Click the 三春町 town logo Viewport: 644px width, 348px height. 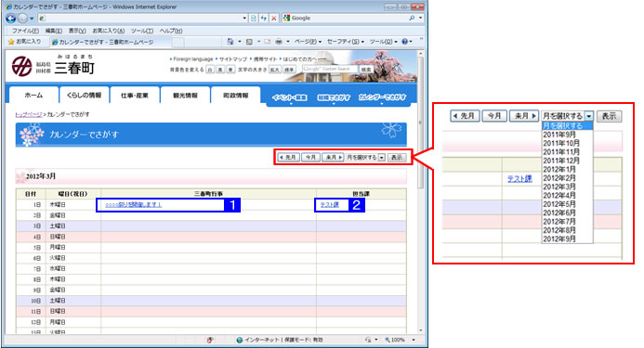point(53,66)
